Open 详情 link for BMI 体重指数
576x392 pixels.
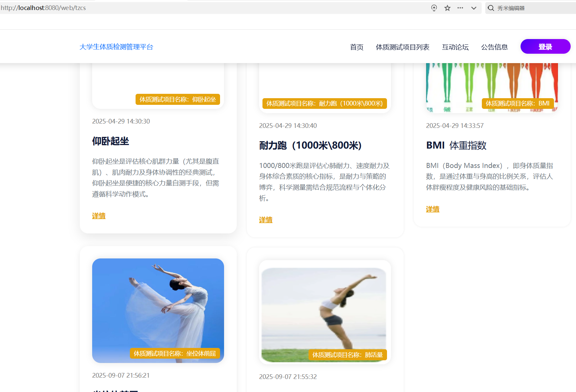pyautogui.click(x=433, y=209)
